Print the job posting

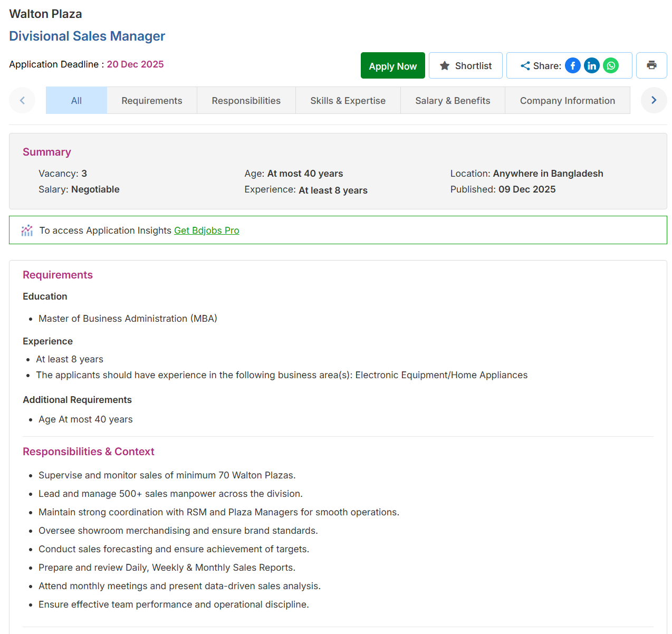(x=651, y=65)
